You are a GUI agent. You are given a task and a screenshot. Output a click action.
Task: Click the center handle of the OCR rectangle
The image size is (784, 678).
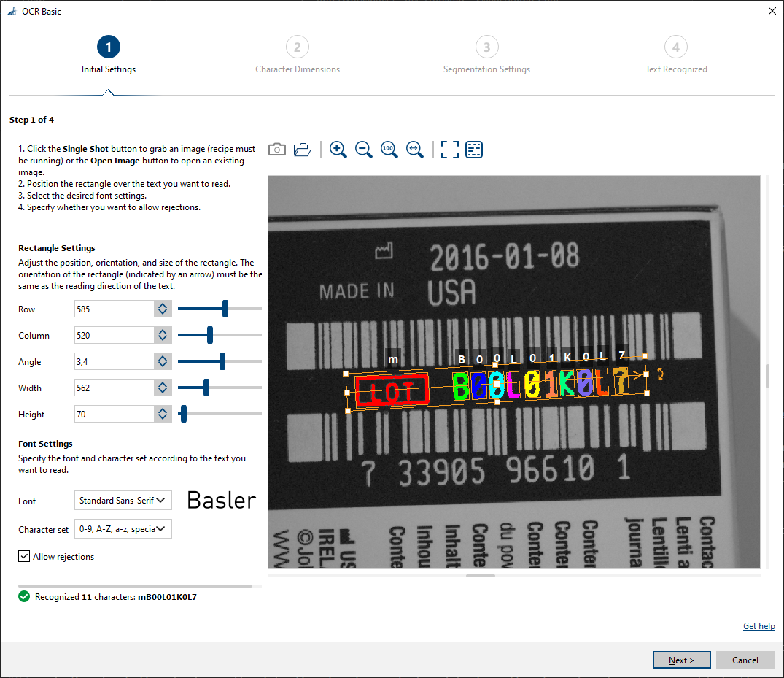click(496, 383)
